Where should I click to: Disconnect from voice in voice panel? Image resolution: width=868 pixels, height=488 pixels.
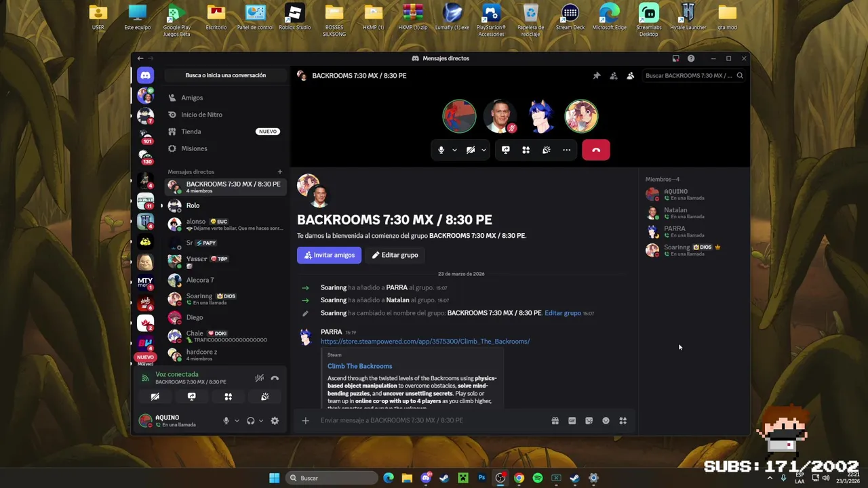pyautogui.click(x=275, y=378)
